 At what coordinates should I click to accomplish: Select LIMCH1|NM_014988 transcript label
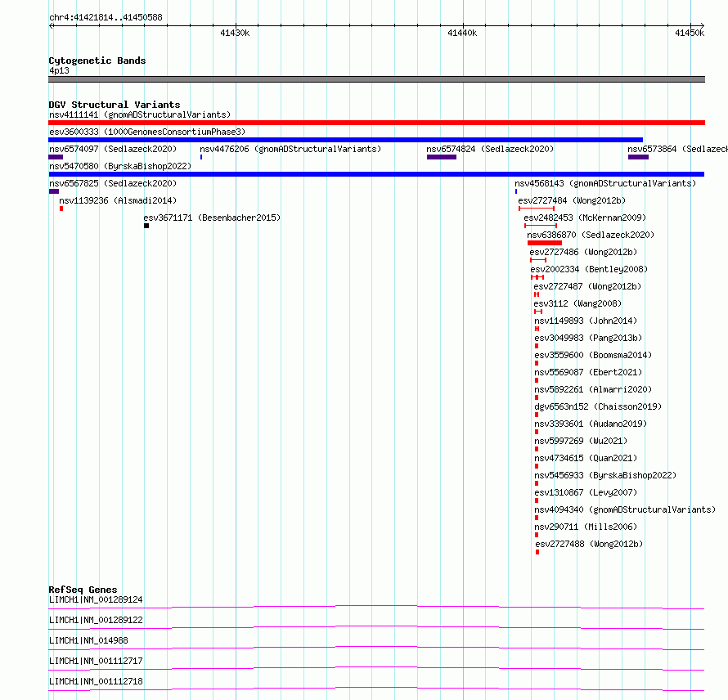click(88, 640)
